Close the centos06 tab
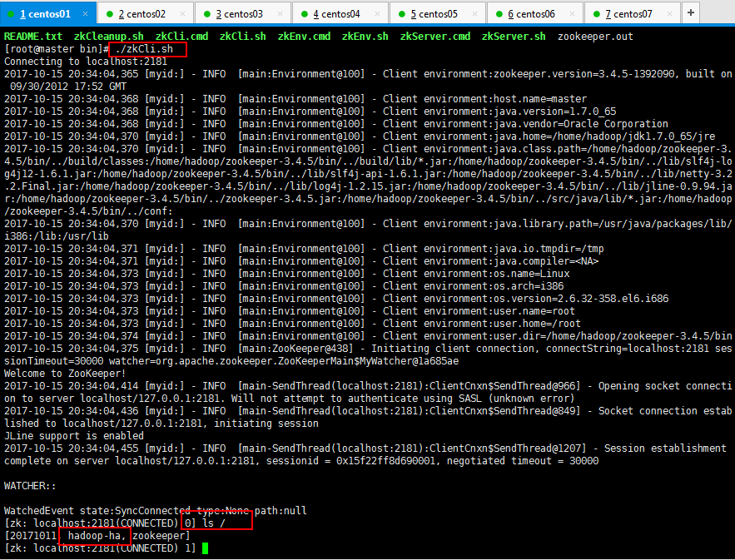The width and height of the screenshot is (735, 560). pos(574,13)
